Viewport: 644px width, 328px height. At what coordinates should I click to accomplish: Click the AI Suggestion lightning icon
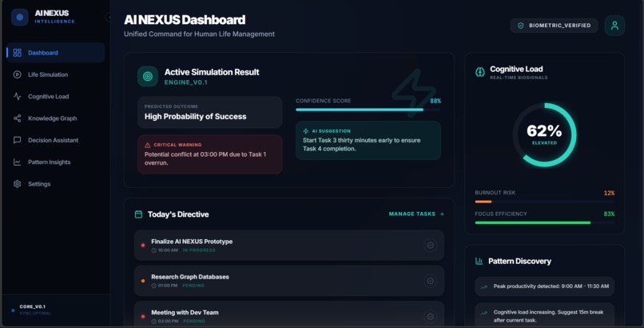(x=305, y=131)
